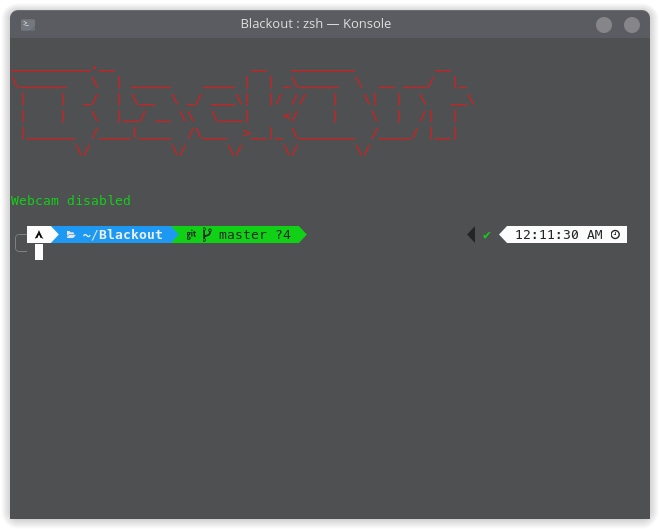The width and height of the screenshot is (660, 529).
Task: Click the "Webcam disabled" message text
Action: [71, 200]
